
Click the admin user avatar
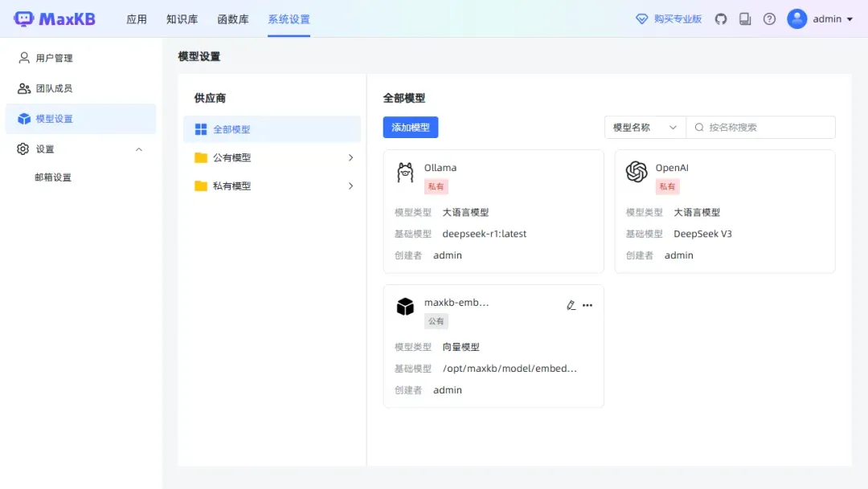(x=797, y=18)
